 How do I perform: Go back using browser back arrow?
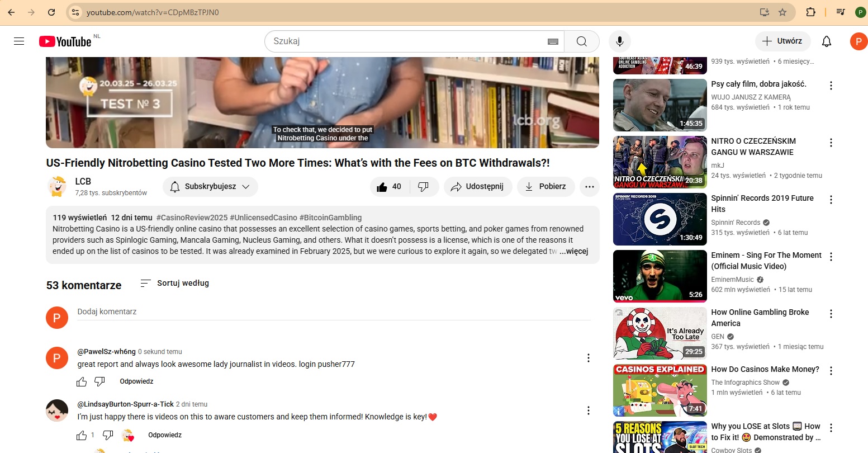click(11, 12)
